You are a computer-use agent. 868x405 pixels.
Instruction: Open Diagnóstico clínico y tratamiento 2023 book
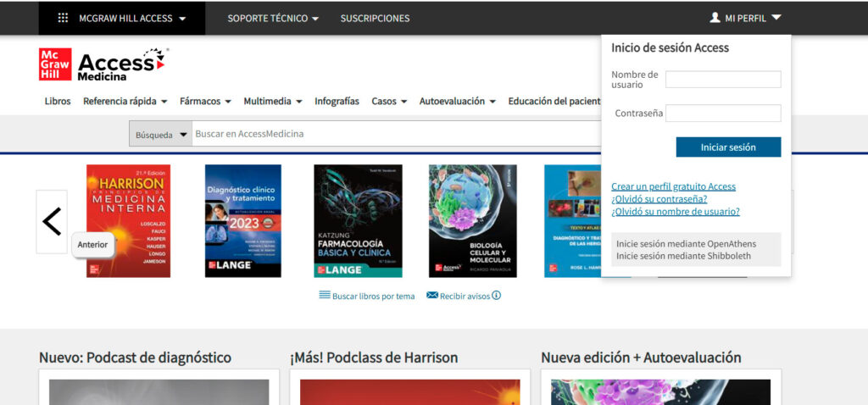[243, 221]
